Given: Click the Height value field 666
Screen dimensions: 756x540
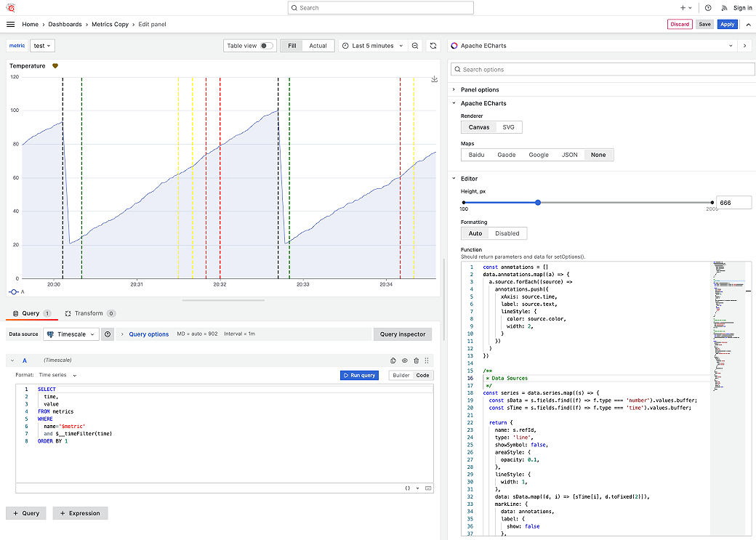Looking at the screenshot, I should point(733,203).
